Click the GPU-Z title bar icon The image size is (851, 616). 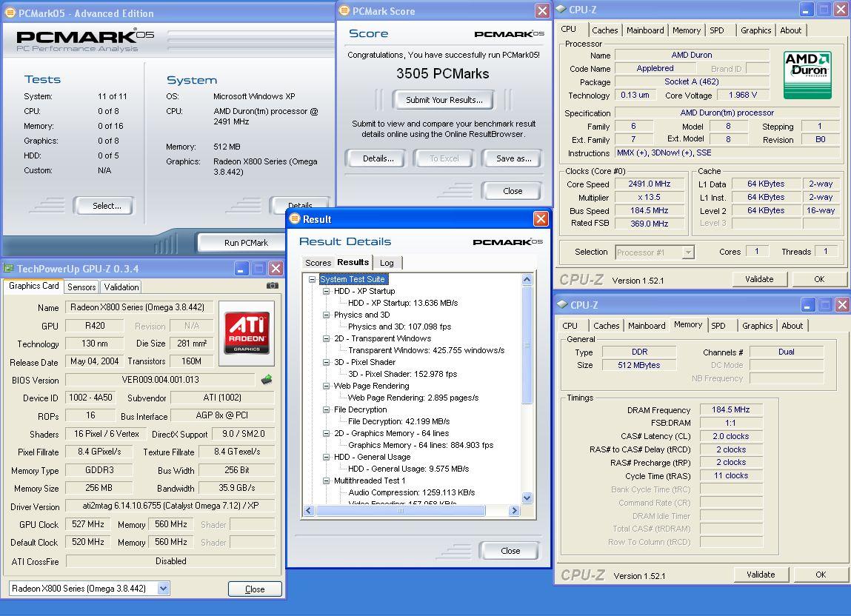click(x=8, y=268)
